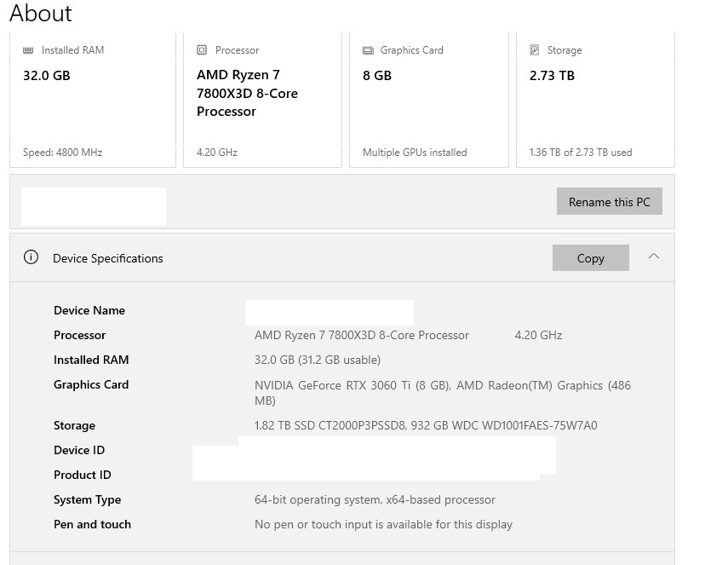Select the Speed: 4800 MHz text

(63, 153)
